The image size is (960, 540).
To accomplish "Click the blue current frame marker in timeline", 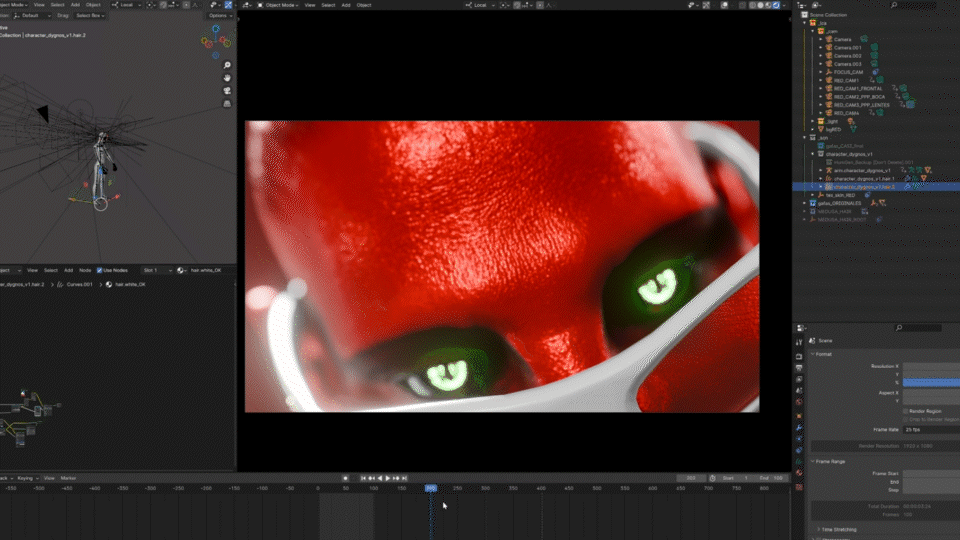I will (431, 488).
